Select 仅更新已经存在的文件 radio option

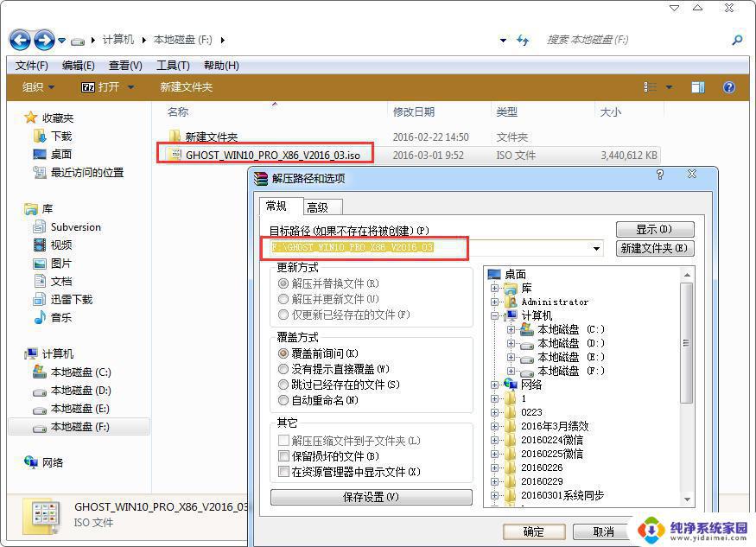point(283,315)
